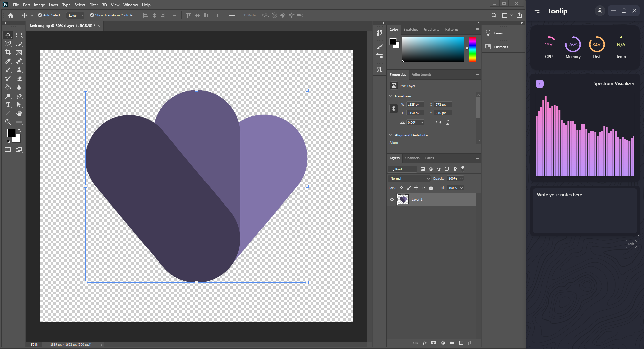
Task: Select the Eyedropper tool
Action: pyautogui.click(x=8, y=61)
